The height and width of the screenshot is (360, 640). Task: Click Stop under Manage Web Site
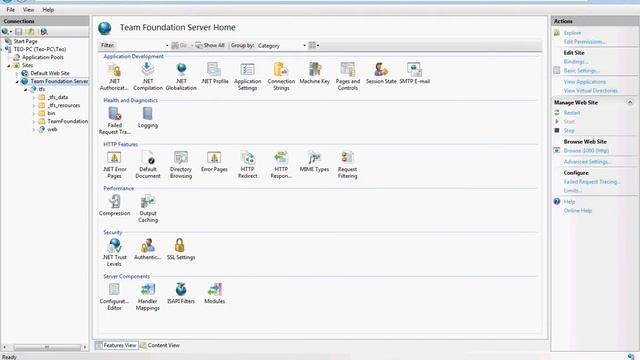pos(569,131)
